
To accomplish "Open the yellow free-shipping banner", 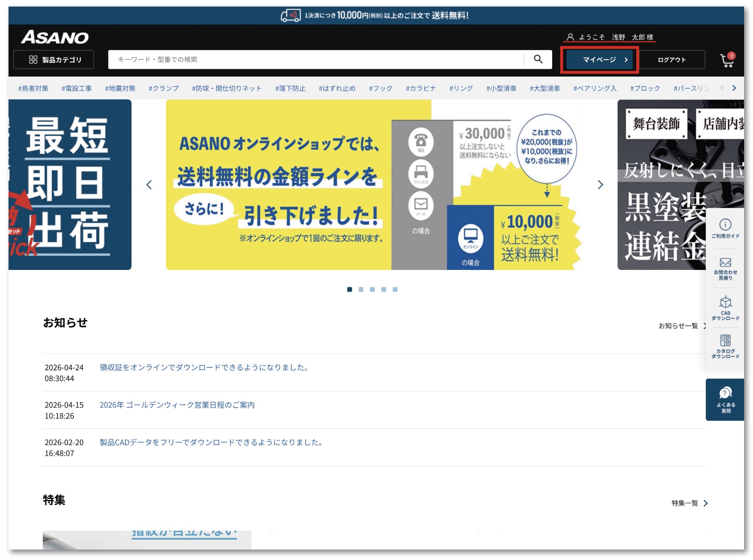I will click(x=374, y=185).
